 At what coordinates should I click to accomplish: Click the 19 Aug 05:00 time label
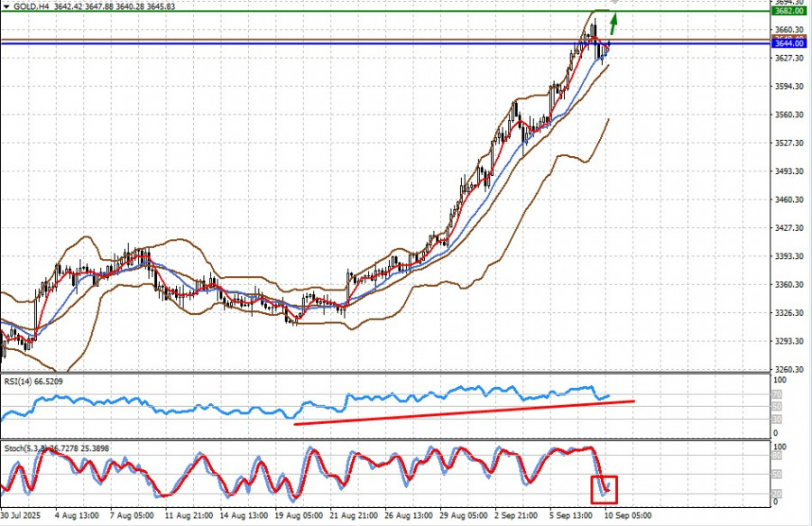click(x=299, y=516)
